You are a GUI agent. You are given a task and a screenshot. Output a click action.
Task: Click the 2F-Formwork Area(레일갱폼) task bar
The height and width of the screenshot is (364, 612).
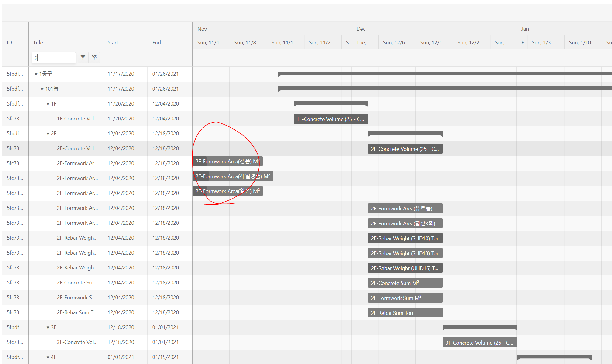(x=233, y=176)
